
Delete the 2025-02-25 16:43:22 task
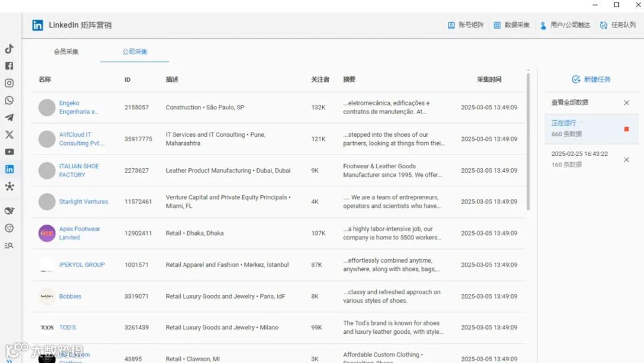pyautogui.click(x=626, y=159)
